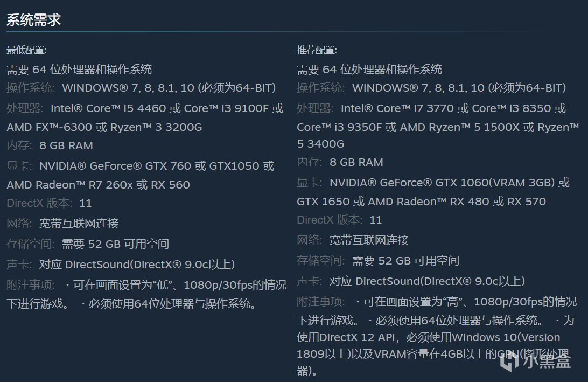The height and width of the screenshot is (382, 588).
Task: Click minimum 操作系统 WINDOWS 7, 8, 8.1, 10 line
Action: pos(142,88)
